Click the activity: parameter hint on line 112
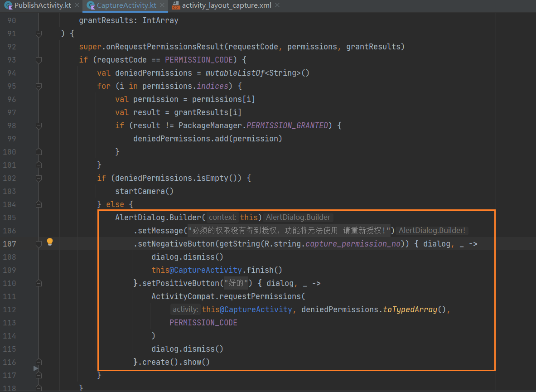536x392 pixels. coord(185,310)
